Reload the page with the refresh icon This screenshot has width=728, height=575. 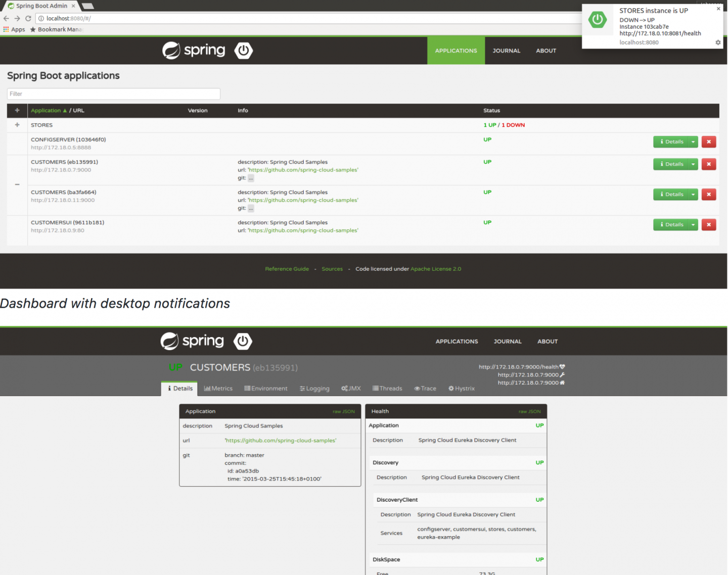point(28,18)
